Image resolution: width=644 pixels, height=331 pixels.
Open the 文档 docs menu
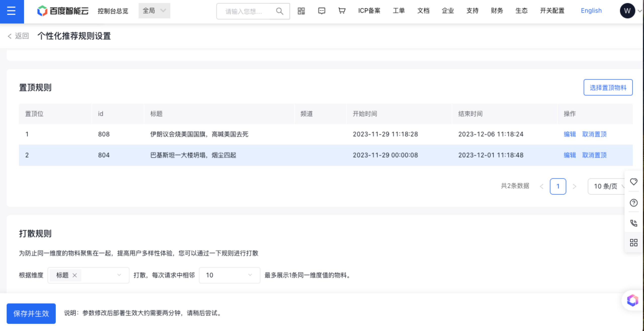(423, 11)
